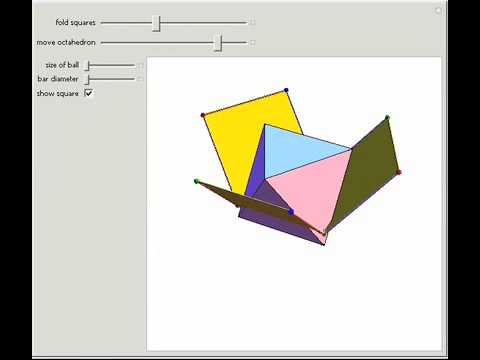Click the yellow square face
480x360 pixels.
(x=240, y=133)
